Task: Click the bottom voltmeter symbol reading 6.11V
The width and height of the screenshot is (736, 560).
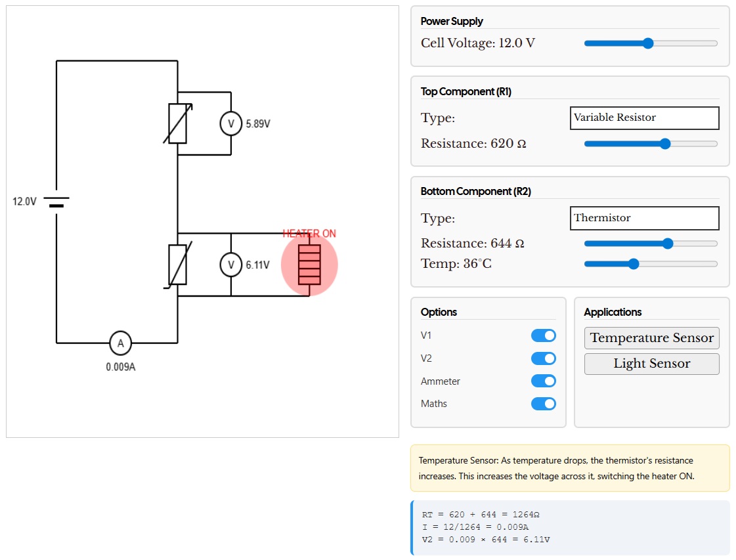Action: pyautogui.click(x=231, y=265)
